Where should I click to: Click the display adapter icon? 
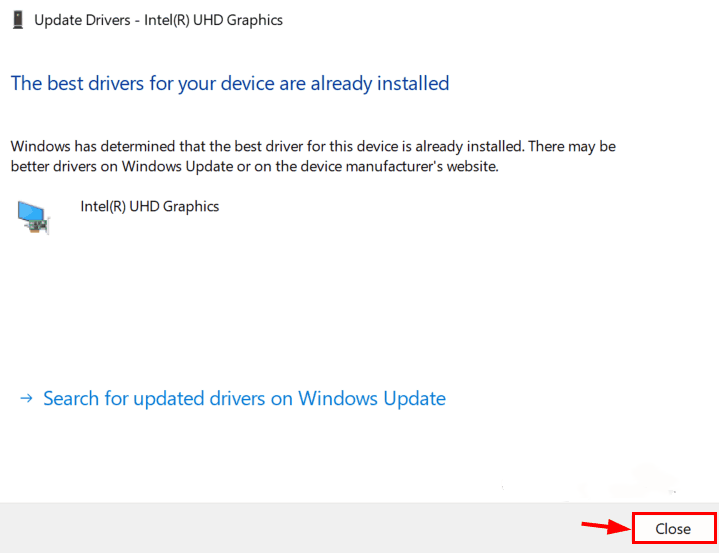click(34, 215)
